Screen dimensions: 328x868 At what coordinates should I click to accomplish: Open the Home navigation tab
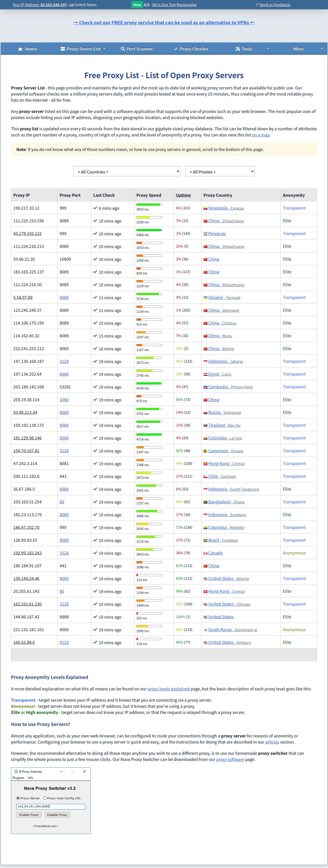coord(28,49)
